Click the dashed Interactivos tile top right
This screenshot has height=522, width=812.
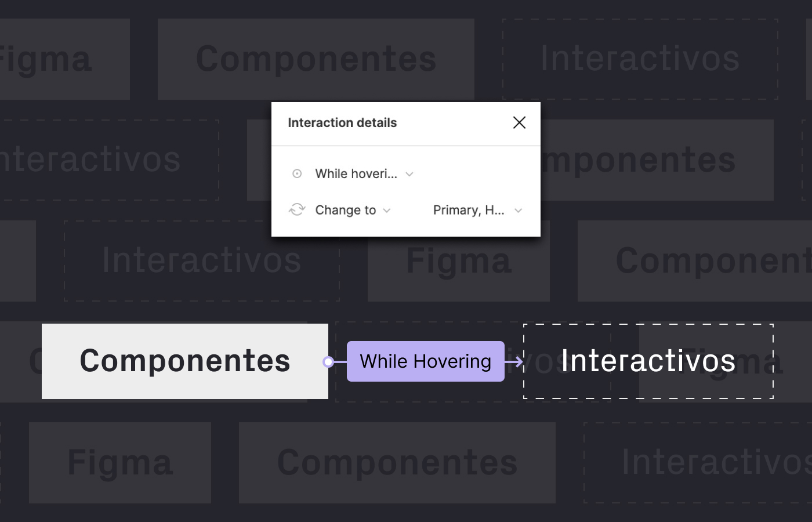[640, 59]
